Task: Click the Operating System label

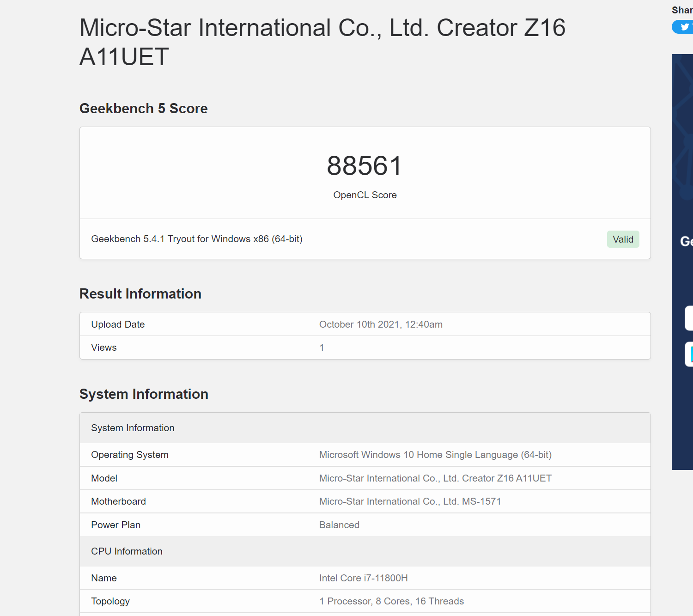Action: tap(130, 455)
